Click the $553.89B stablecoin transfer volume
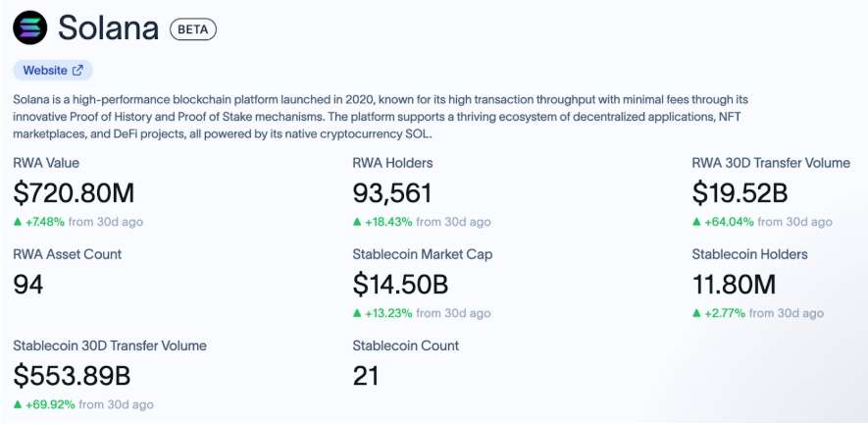This screenshot has height=425, width=868. [x=73, y=376]
